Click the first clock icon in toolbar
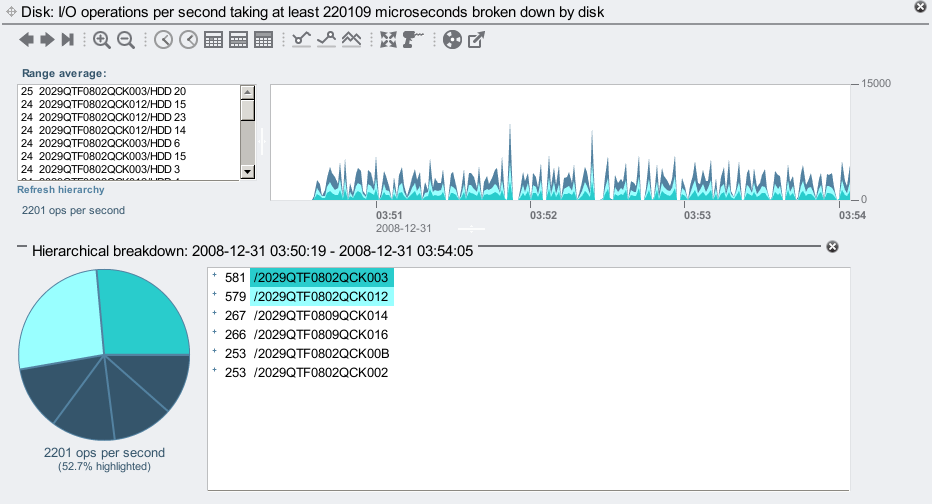Image resolution: width=932 pixels, height=504 pixels. (163, 40)
